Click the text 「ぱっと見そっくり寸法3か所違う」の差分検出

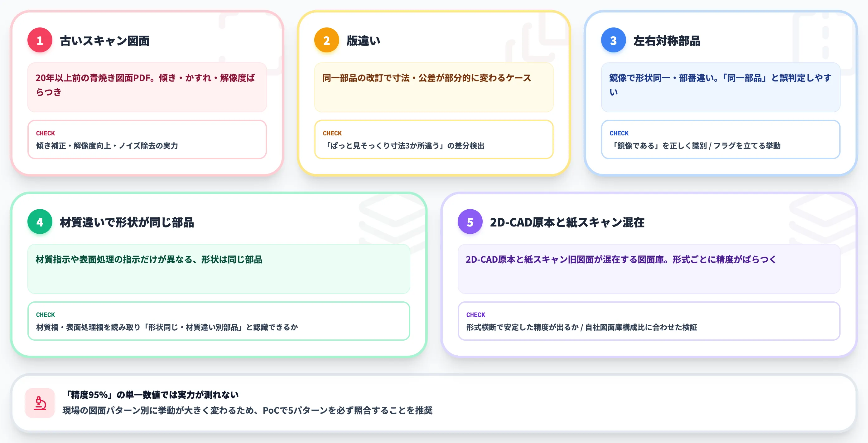click(x=404, y=146)
